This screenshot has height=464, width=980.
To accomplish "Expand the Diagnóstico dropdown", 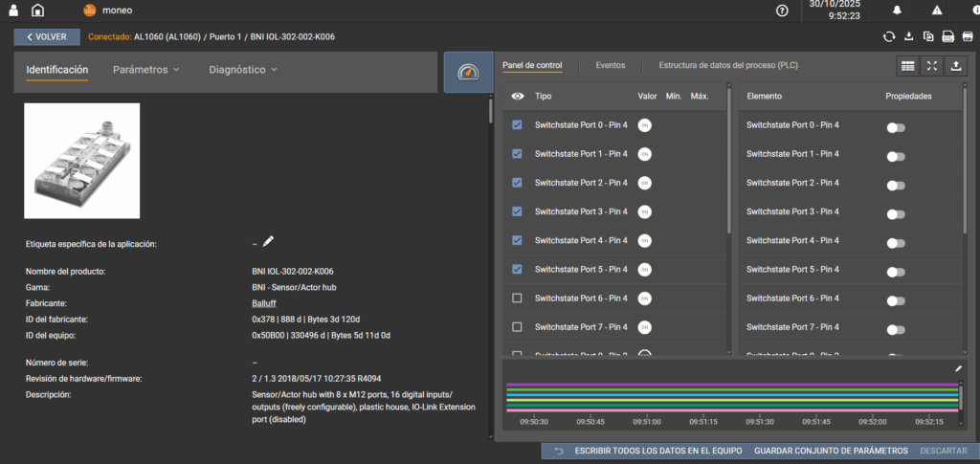I will coord(243,70).
